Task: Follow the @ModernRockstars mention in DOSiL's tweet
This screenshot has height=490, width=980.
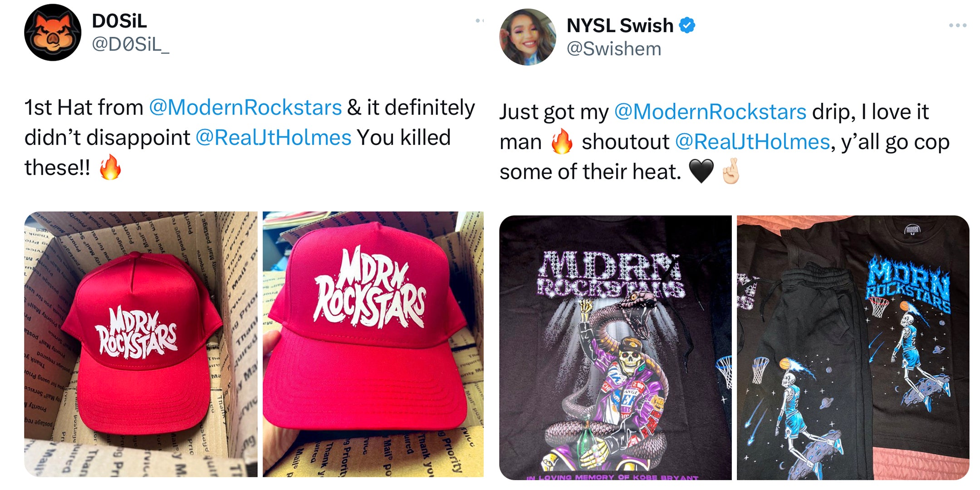Action: [x=245, y=108]
